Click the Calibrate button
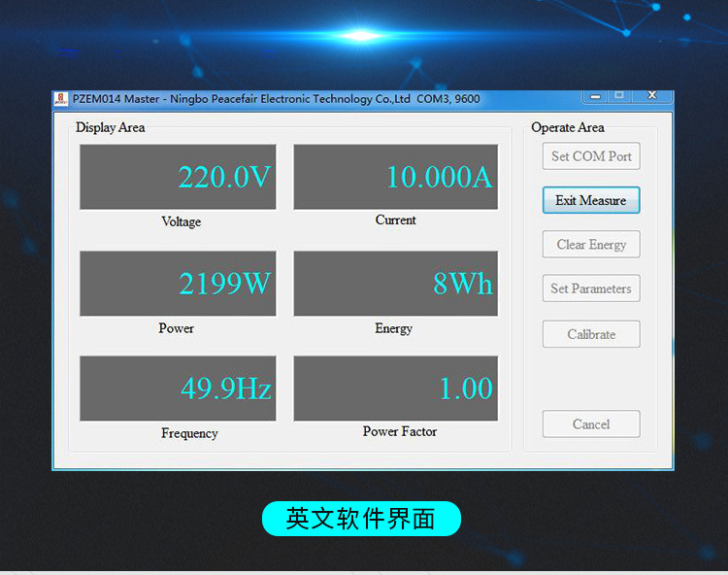The height and width of the screenshot is (575, 728). coord(591,334)
